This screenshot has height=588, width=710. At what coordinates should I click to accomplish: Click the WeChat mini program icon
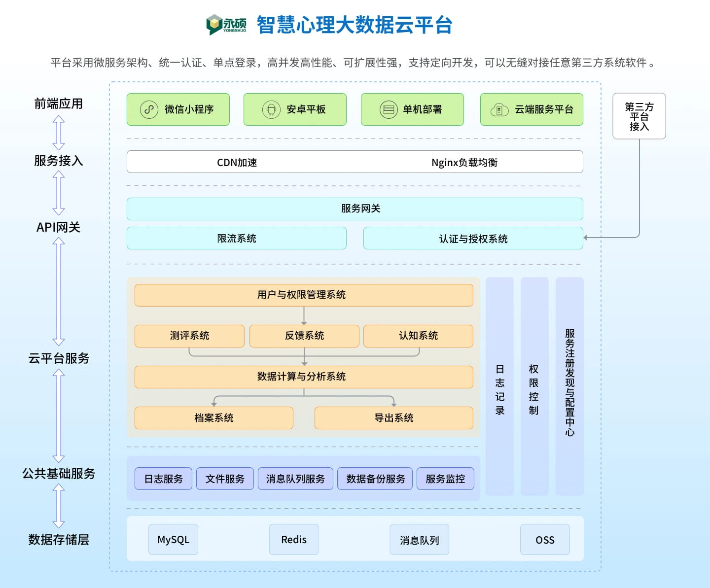coord(149,109)
